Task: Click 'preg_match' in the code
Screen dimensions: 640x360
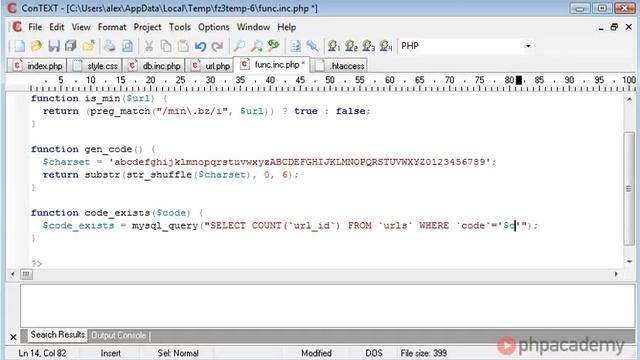Action: (x=120, y=111)
